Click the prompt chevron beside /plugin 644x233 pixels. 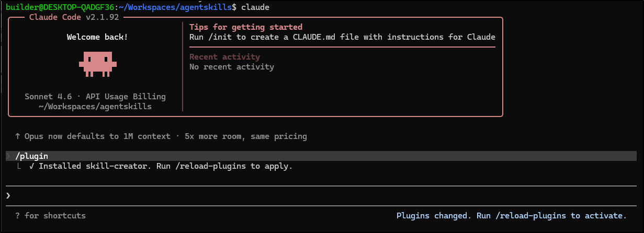[8, 156]
